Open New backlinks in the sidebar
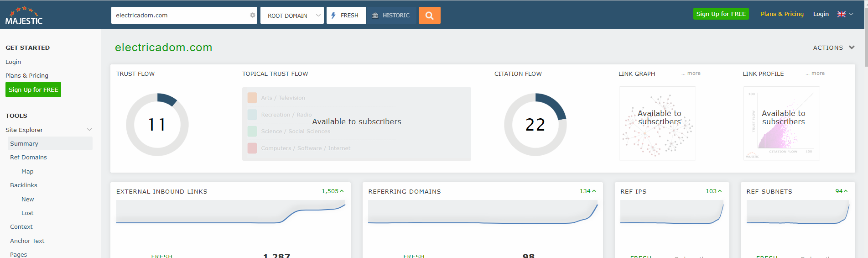The height and width of the screenshot is (258, 868). [27, 199]
